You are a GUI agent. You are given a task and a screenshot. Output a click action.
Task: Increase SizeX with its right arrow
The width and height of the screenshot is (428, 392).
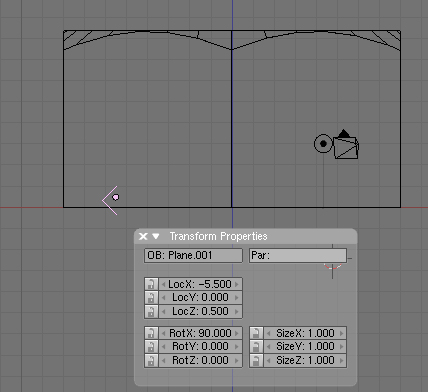pos(342,333)
